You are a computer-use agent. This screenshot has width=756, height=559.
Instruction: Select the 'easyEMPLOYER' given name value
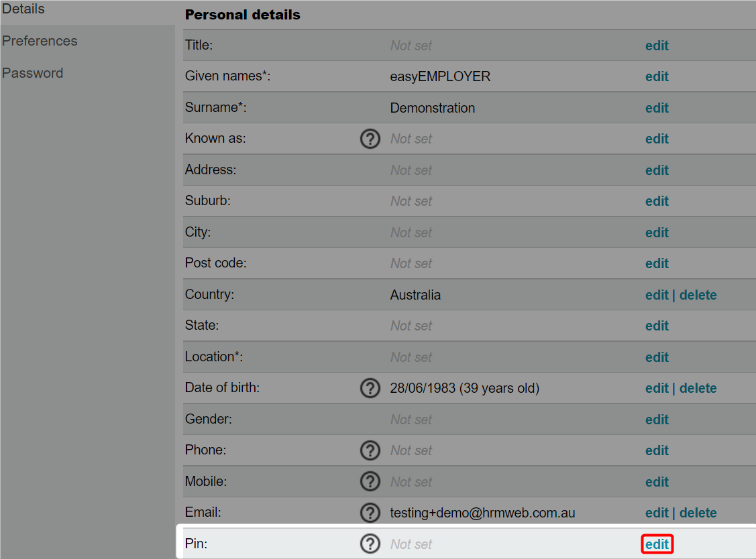[x=440, y=76]
